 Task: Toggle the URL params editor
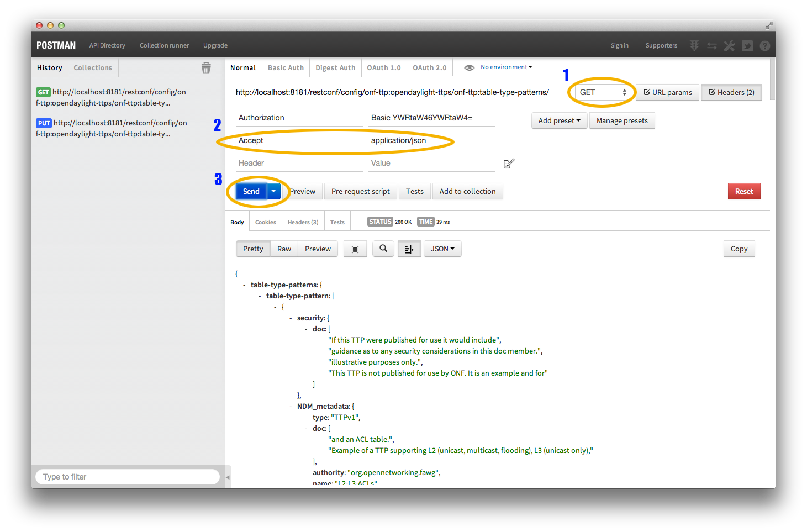tap(668, 92)
